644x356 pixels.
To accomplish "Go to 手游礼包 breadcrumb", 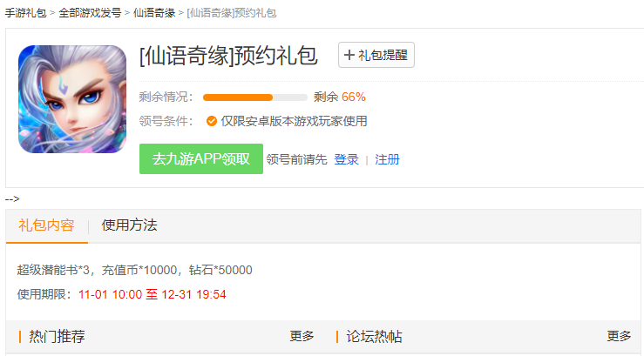I will [x=25, y=13].
